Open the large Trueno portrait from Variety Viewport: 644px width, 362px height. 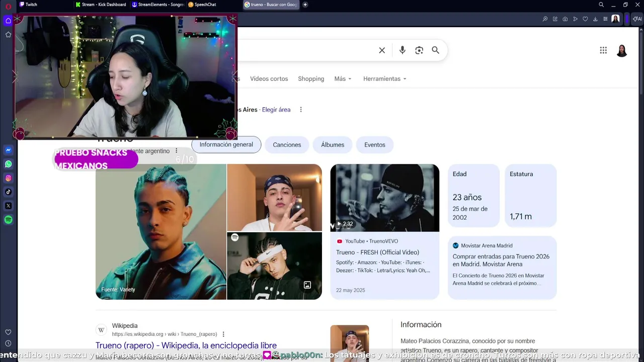point(161,232)
